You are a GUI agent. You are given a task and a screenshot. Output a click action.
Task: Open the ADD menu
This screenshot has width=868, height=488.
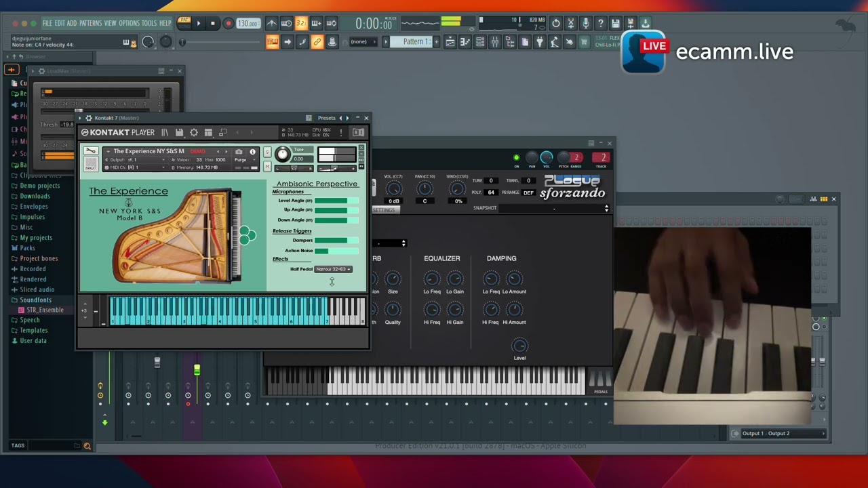[72, 23]
